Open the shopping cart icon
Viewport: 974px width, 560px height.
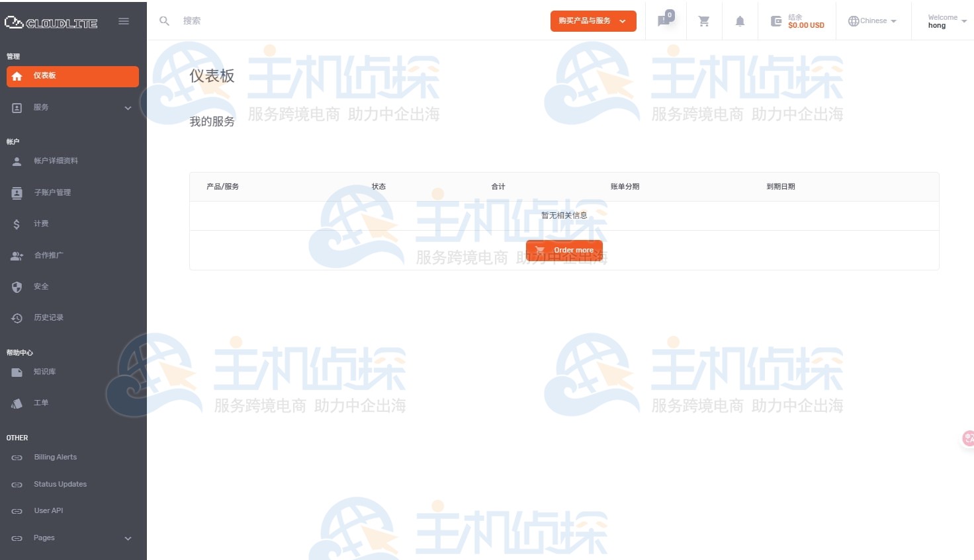pyautogui.click(x=703, y=20)
